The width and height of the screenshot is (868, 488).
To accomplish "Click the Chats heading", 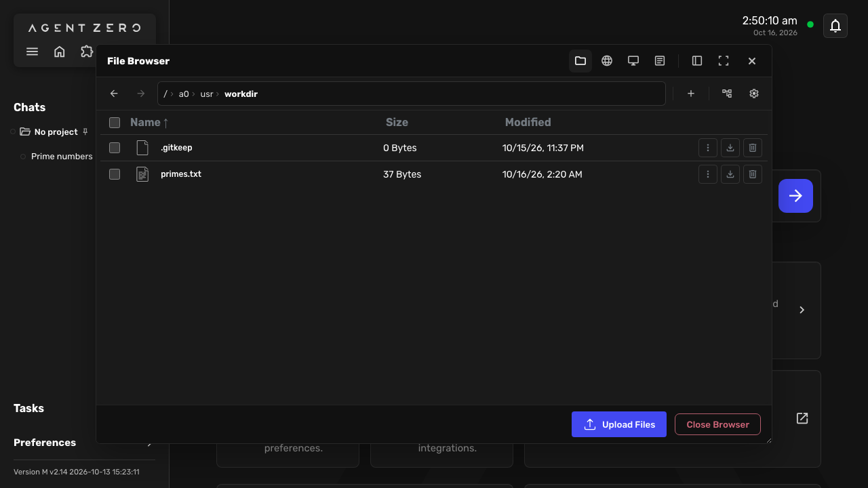I will [x=30, y=107].
